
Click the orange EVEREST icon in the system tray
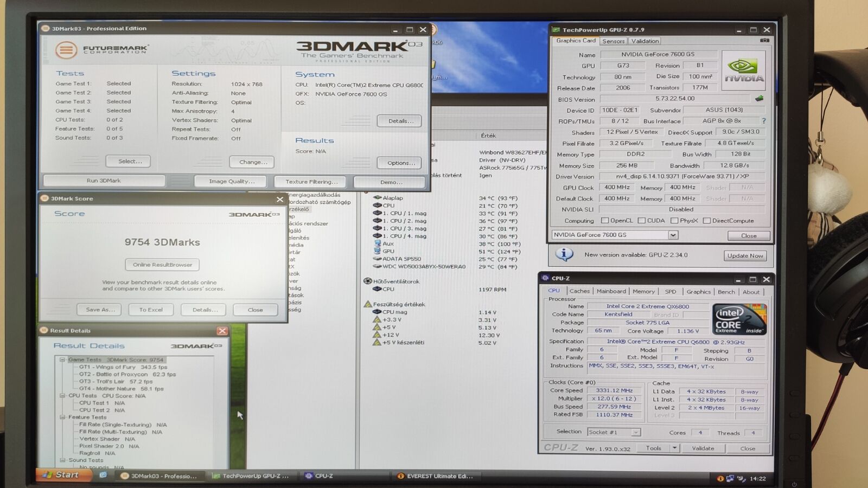[720, 478]
